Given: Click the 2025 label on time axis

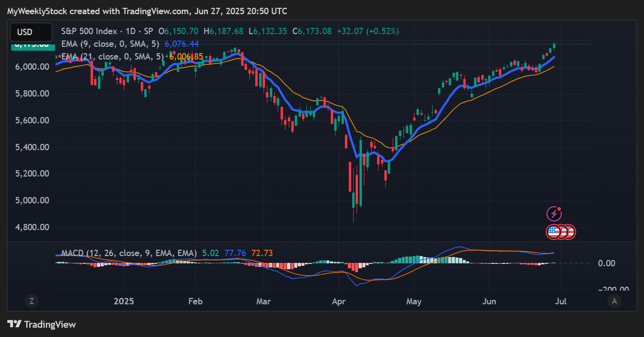Looking at the screenshot, I should (123, 301).
